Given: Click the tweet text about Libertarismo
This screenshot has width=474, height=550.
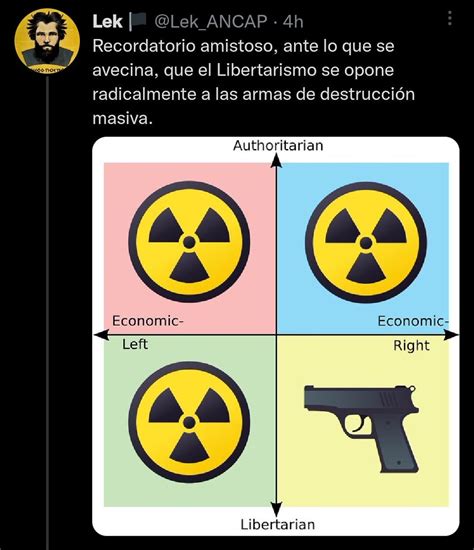Looking at the screenshot, I should (x=254, y=82).
